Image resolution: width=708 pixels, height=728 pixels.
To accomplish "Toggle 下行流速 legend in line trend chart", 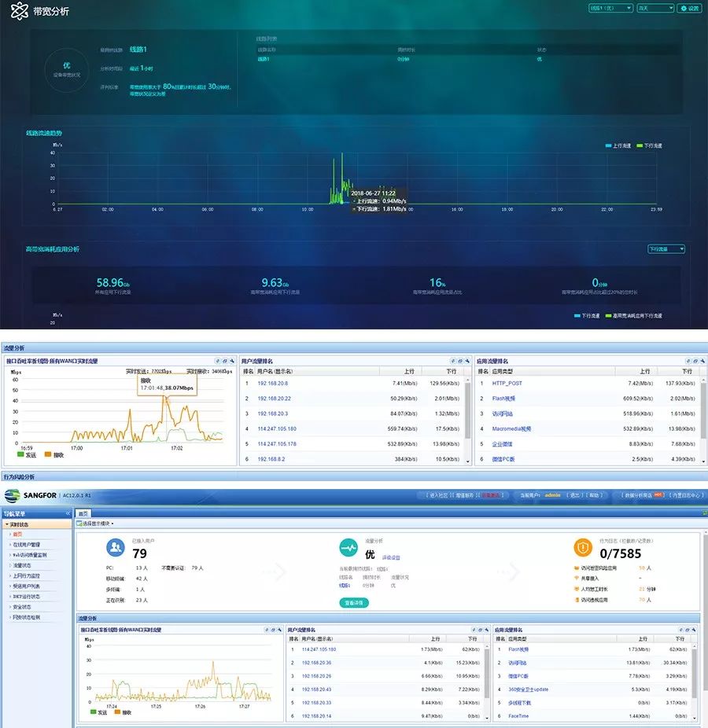I will pos(649,145).
